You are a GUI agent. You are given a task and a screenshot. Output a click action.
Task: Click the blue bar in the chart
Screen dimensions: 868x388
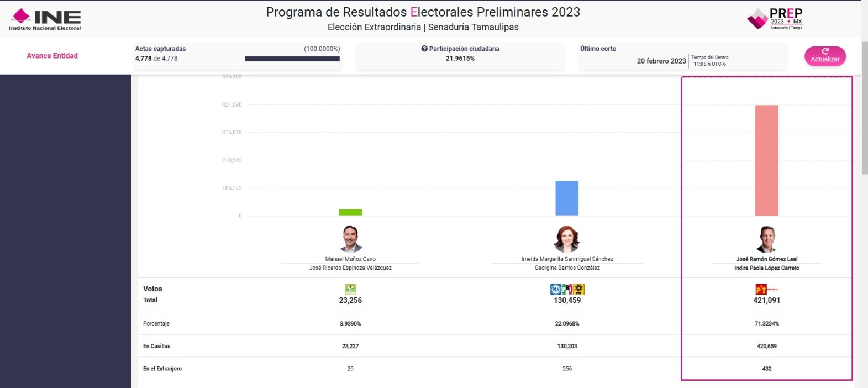pos(567,198)
